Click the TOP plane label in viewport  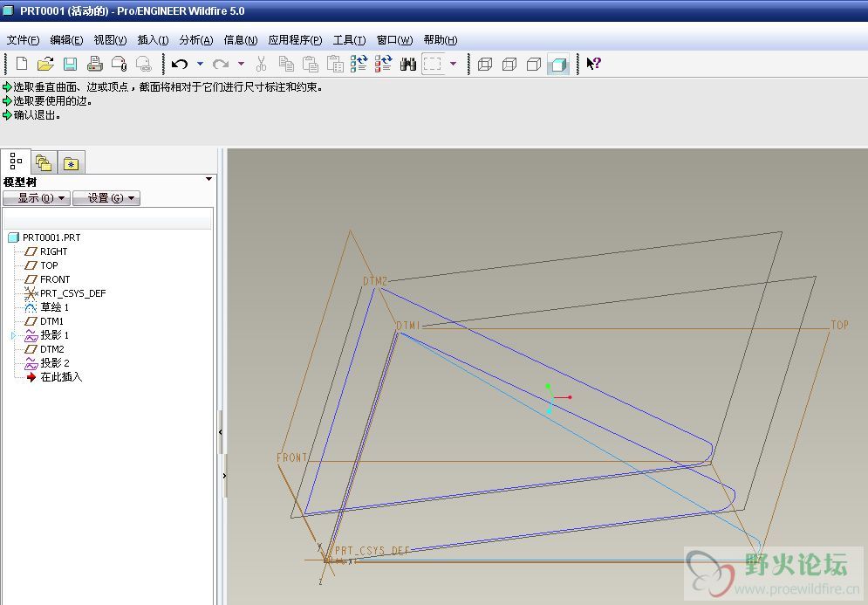839,325
